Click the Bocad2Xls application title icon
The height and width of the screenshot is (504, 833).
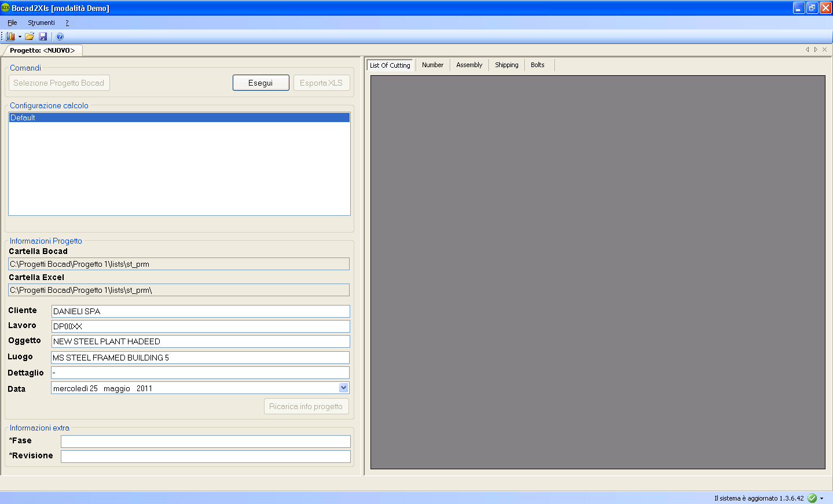[x=5, y=8]
